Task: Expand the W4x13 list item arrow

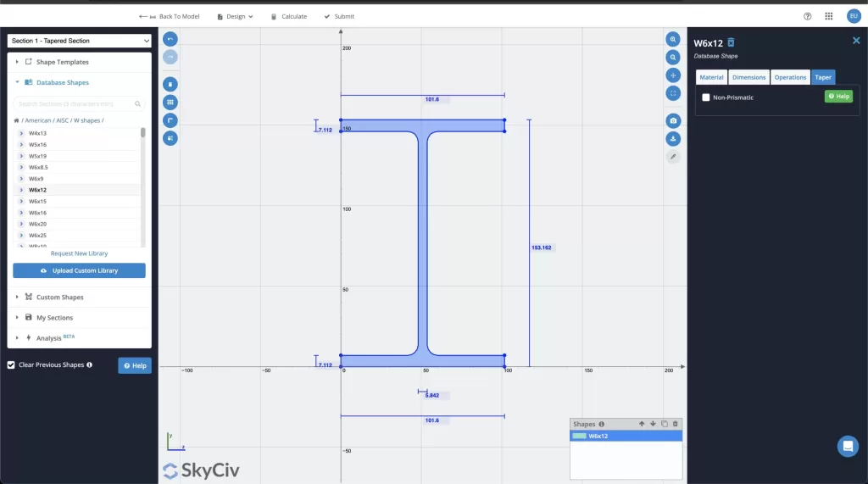Action: [x=21, y=133]
